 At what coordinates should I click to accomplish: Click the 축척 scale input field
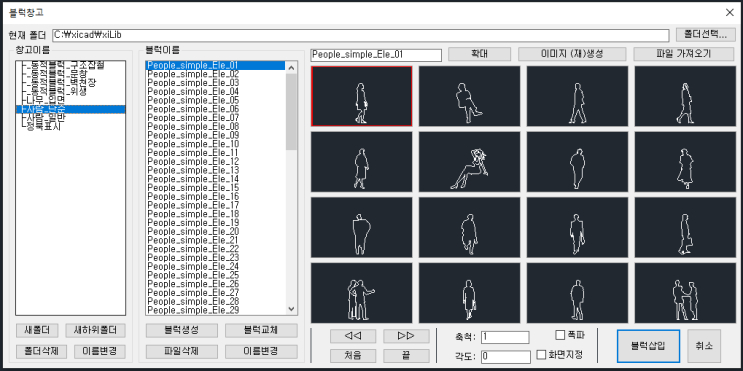pos(505,337)
